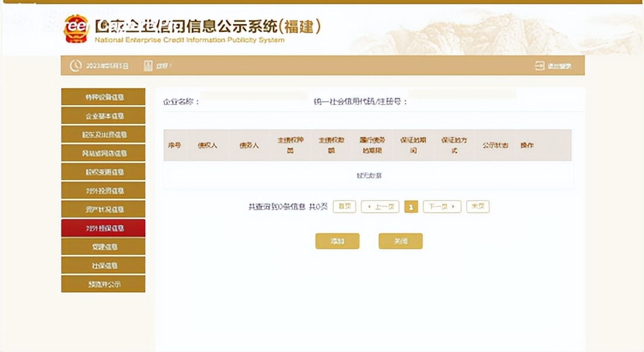This screenshot has width=644, height=352.
Task: Click the logout icon at top right
Action: click(x=539, y=65)
